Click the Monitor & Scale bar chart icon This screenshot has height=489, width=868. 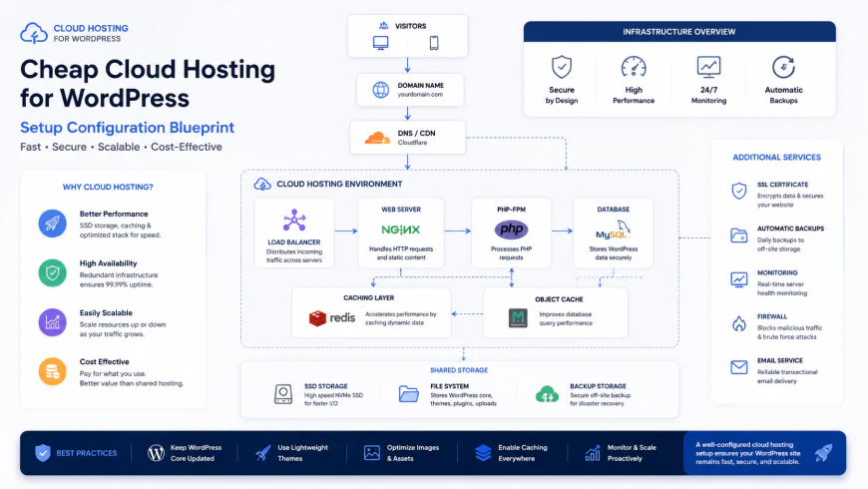[593, 453]
